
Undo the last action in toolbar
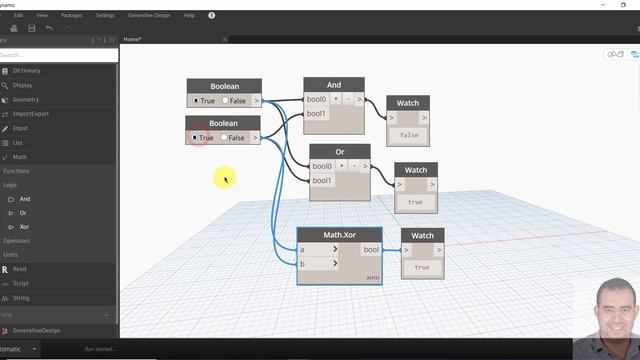49,28
